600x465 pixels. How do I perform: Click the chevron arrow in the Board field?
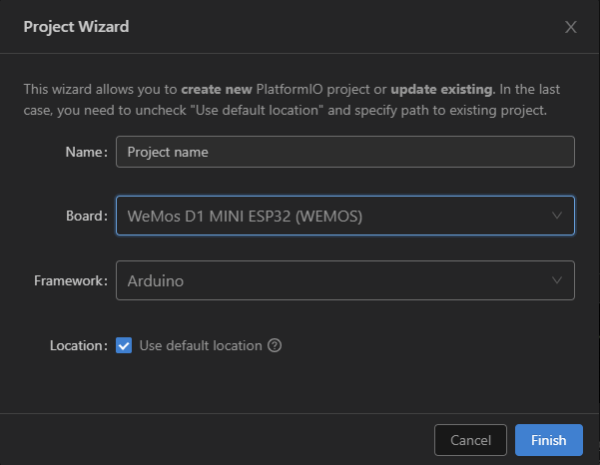coord(557,215)
